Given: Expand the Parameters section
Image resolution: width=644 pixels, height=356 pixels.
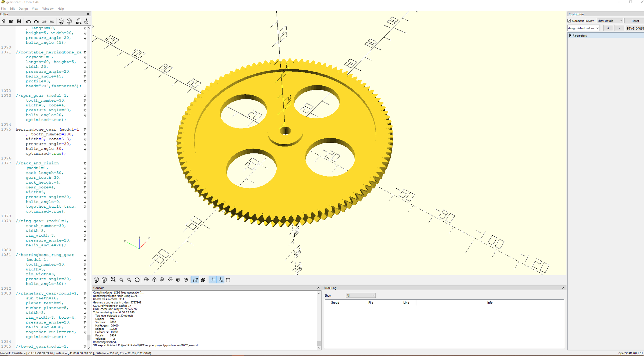Looking at the screenshot, I should 570,35.
